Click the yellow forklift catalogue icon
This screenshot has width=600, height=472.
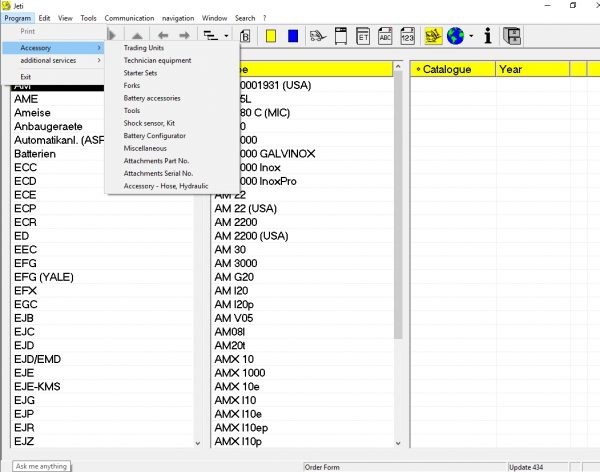pyautogui.click(x=433, y=36)
